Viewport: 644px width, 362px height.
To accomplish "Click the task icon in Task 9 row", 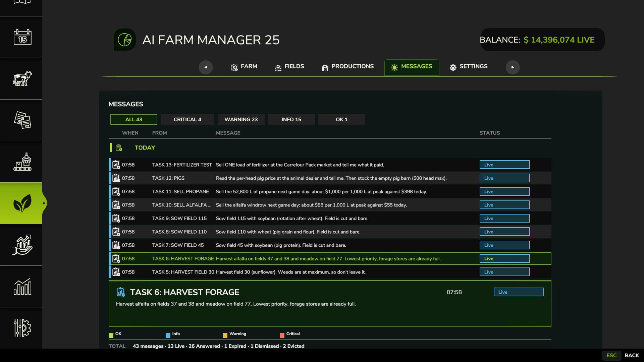I will 116,218.
